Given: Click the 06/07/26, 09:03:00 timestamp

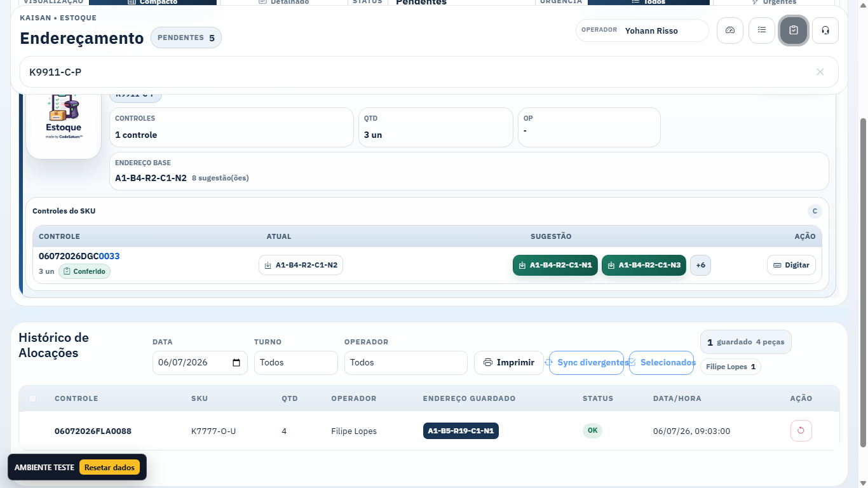Looking at the screenshot, I should 691,431.
